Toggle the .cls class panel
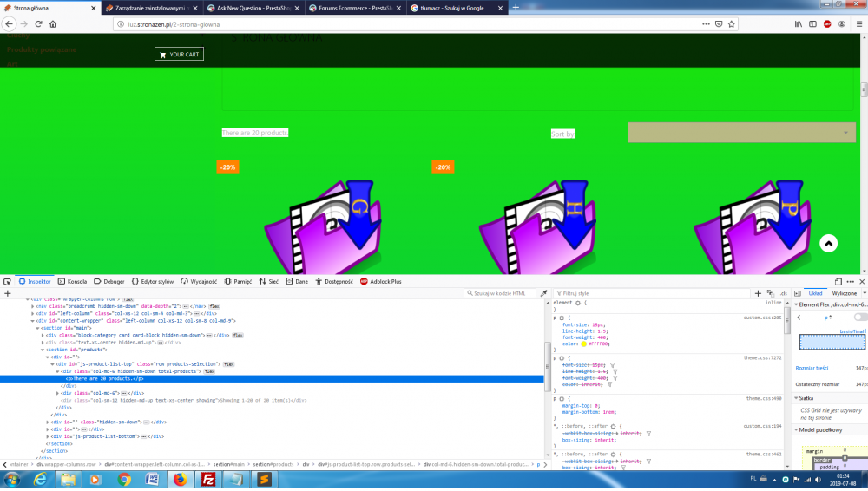 tap(783, 293)
